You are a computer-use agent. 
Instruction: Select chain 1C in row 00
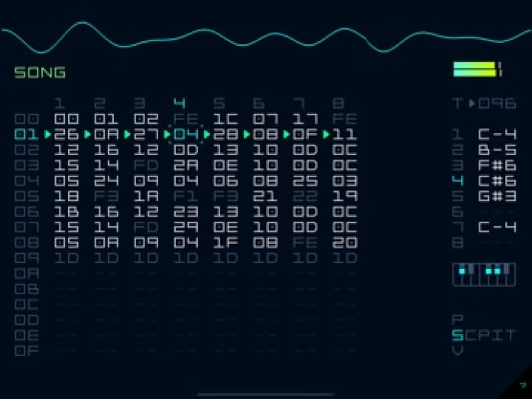[x=225, y=118]
